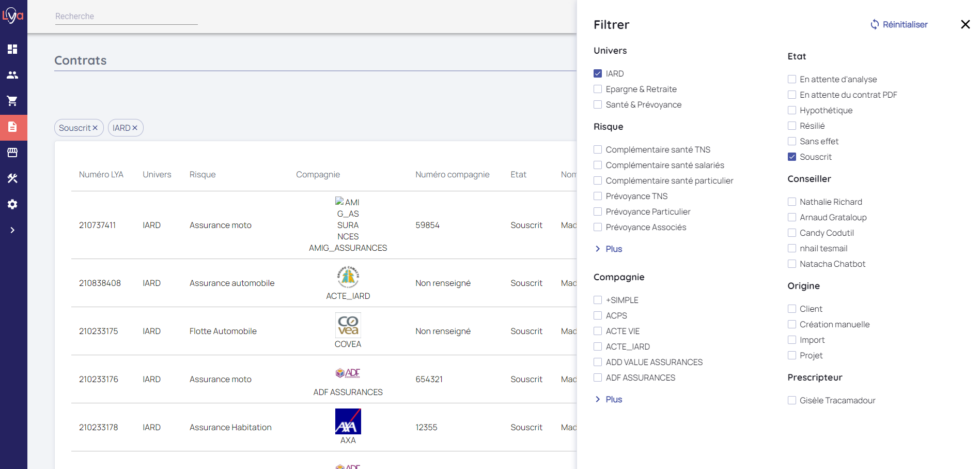
Task: Click Réinitialiser to reset filters
Action: (x=899, y=24)
